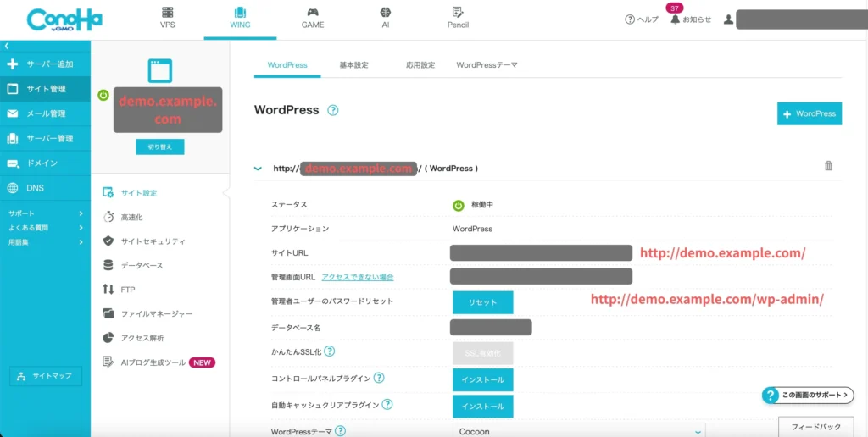Click the 切り替え site switch button
The width and height of the screenshot is (868, 437).
[160, 147]
